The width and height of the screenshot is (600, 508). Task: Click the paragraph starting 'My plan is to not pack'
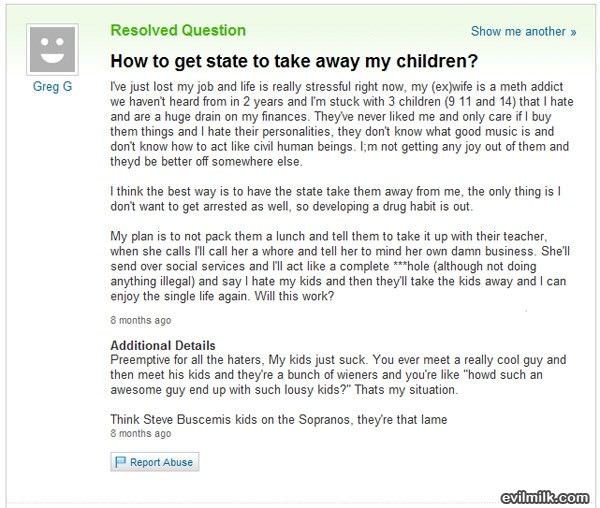click(340, 266)
